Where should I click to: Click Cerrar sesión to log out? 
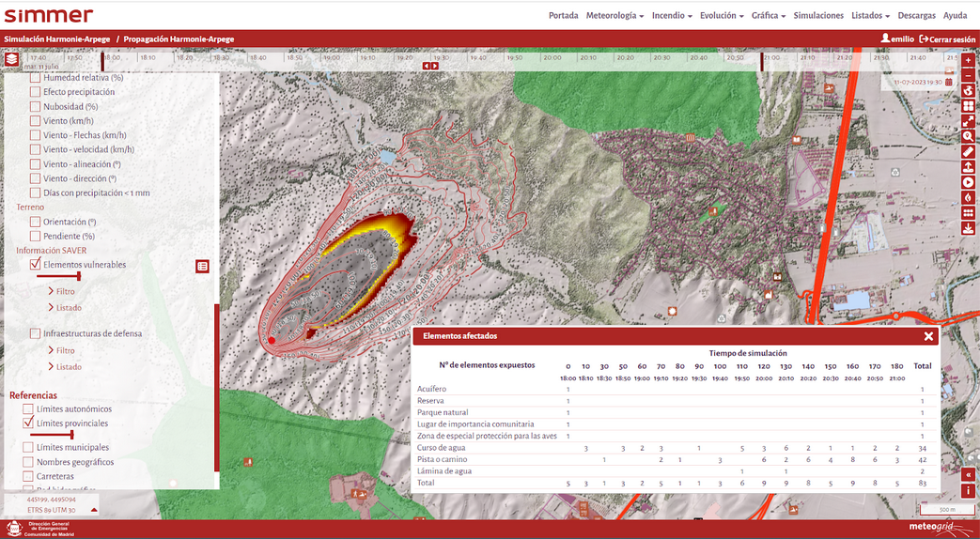tap(947, 38)
